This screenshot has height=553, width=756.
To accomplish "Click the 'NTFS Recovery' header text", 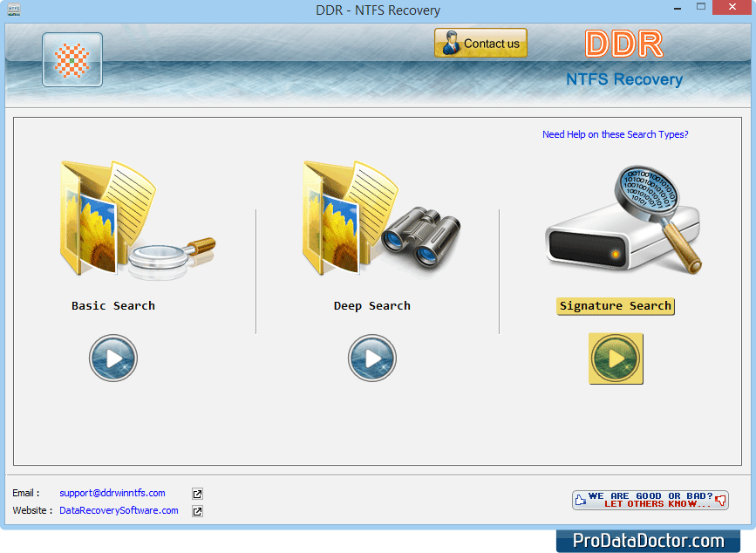I will click(624, 79).
